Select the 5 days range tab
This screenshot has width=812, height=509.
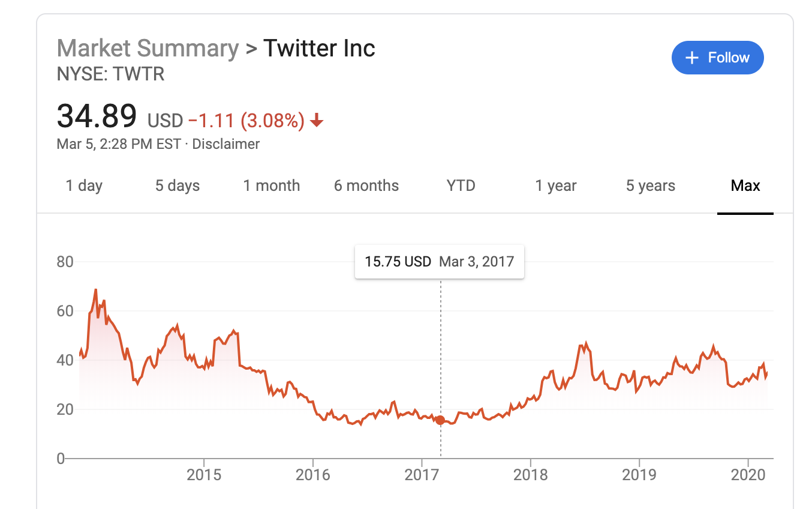pos(178,186)
